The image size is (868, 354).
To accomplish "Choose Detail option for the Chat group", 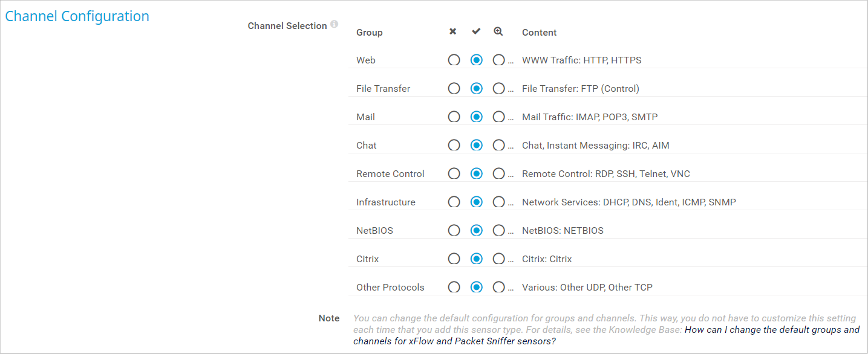I will tap(498, 145).
